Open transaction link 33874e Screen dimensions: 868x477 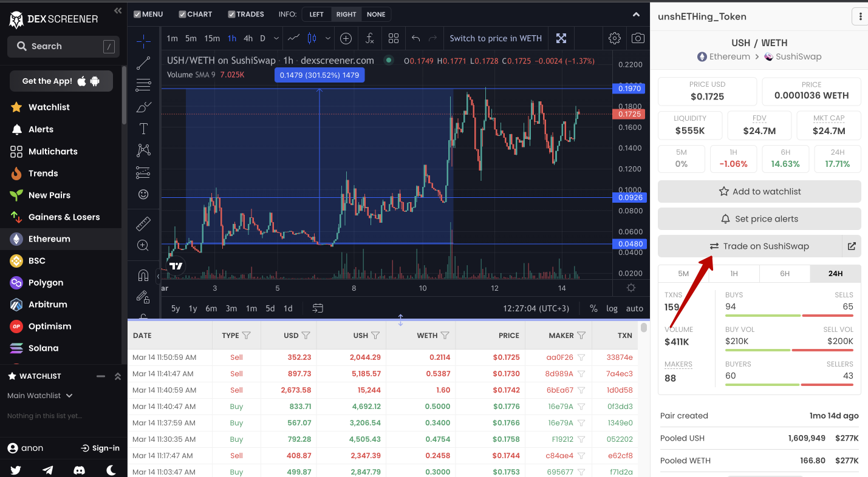coord(620,357)
